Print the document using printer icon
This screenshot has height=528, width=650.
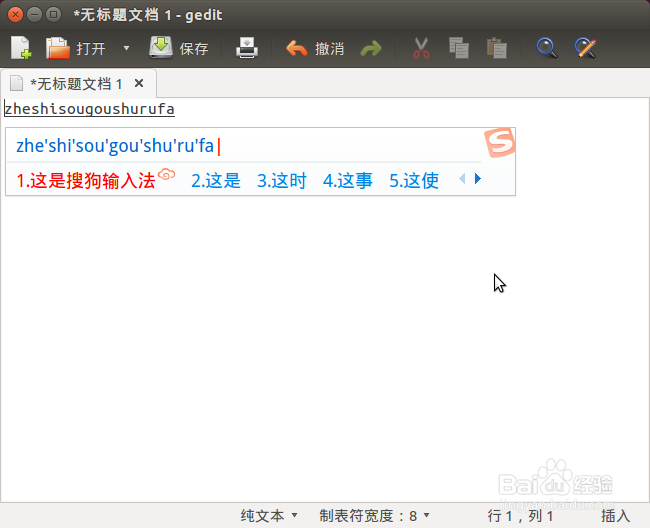(247, 48)
